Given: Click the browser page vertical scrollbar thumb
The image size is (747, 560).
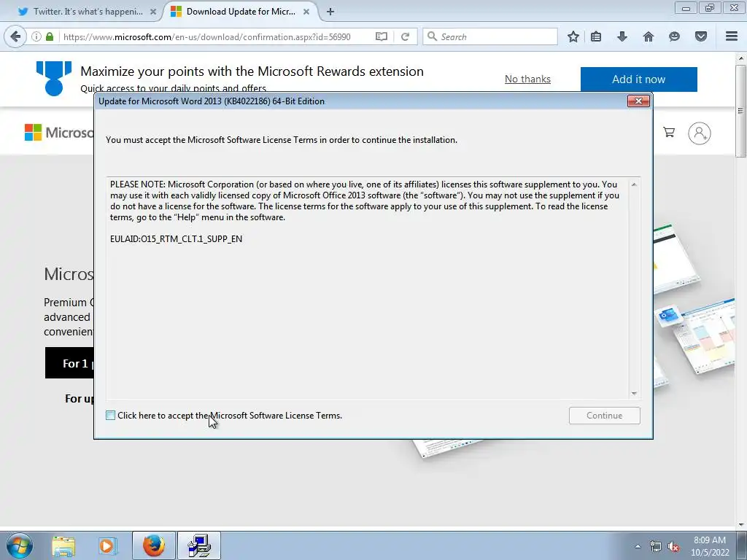Looking at the screenshot, I should tap(741, 112).
